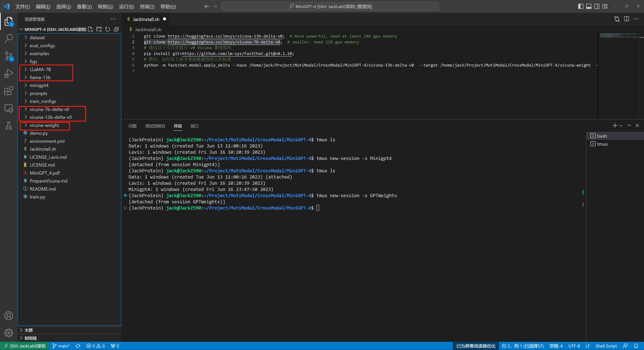644x350 pixels.
Task: Open the 终端(T) menu
Action: pyautogui.click(x=147, y=7)
